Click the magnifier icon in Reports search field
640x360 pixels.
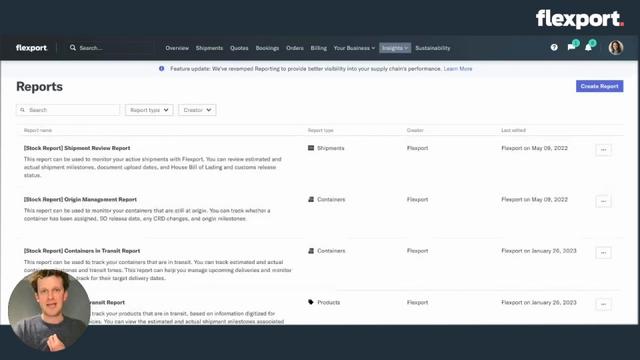click(22, 110)
